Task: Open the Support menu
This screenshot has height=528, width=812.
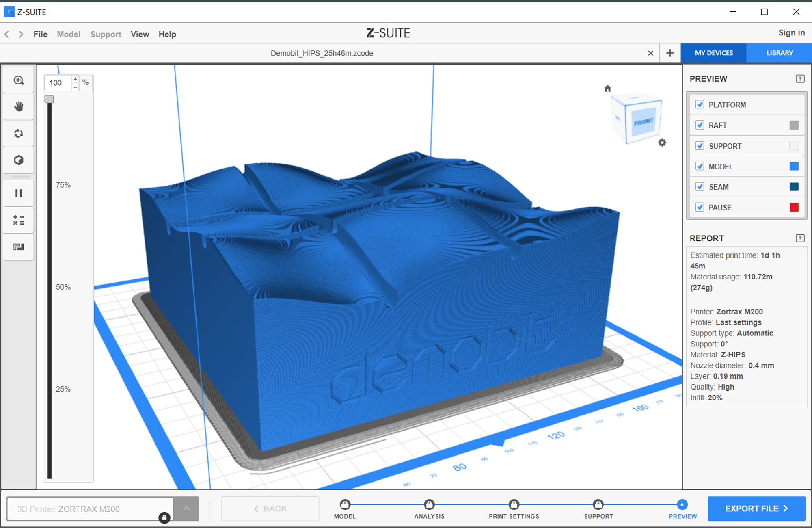Action: pyautogui.click(x=106, y=35)
